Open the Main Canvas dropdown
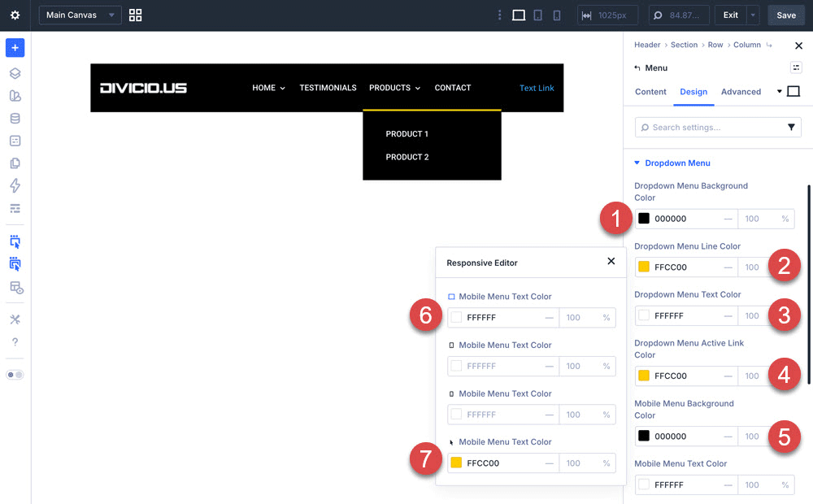The image size is (813, 504). pyautogui.click(x=80, y=15)
